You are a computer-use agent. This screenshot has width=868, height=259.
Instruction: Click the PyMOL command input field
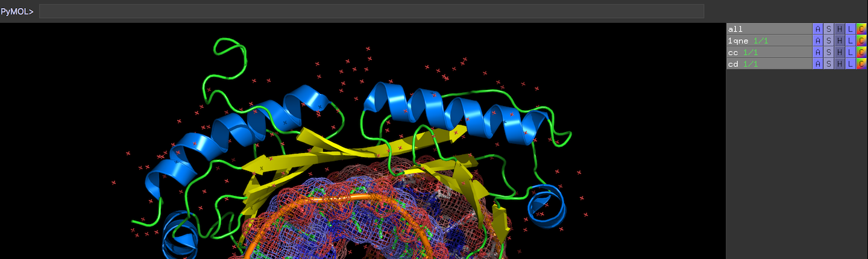(371, 11)
